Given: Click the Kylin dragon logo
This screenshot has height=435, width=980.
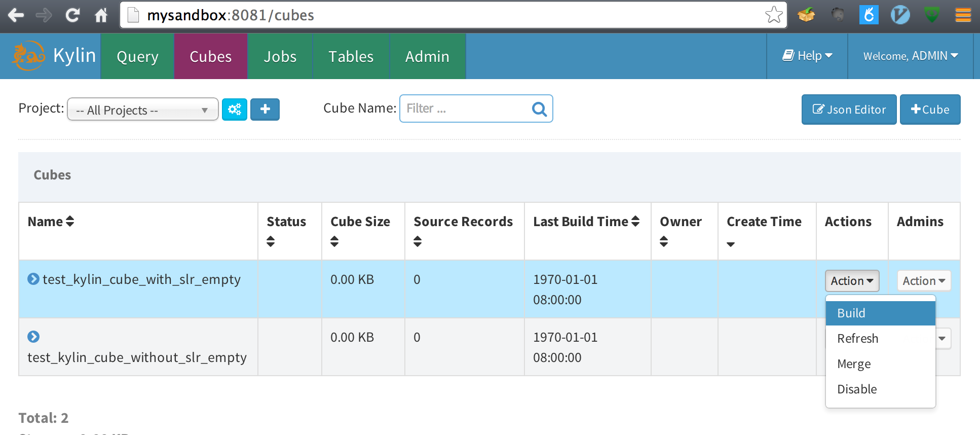Looking at the screenshot, I should click(x=29, y=56).
